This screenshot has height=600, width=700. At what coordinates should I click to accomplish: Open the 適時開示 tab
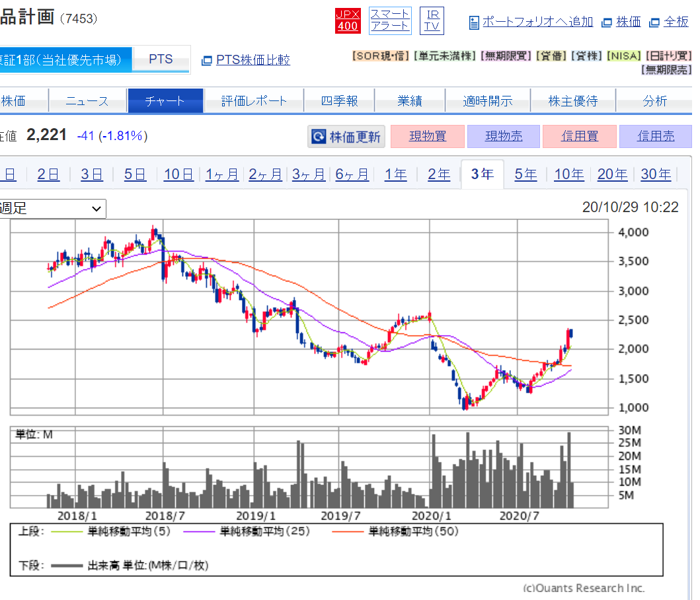tap(488, 101)
